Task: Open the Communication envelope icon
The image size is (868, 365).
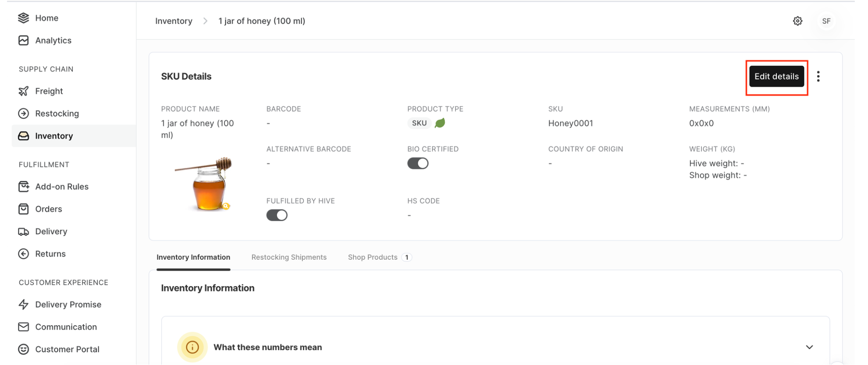Action: [23, 326]
